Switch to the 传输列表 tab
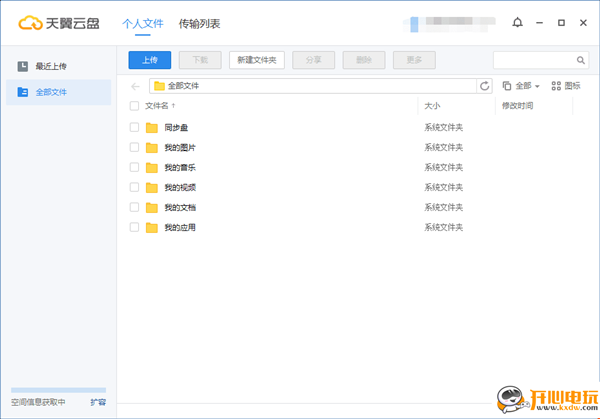Image resolution: width=600 pixels, height=419 pixels. (x=199, y=24)
